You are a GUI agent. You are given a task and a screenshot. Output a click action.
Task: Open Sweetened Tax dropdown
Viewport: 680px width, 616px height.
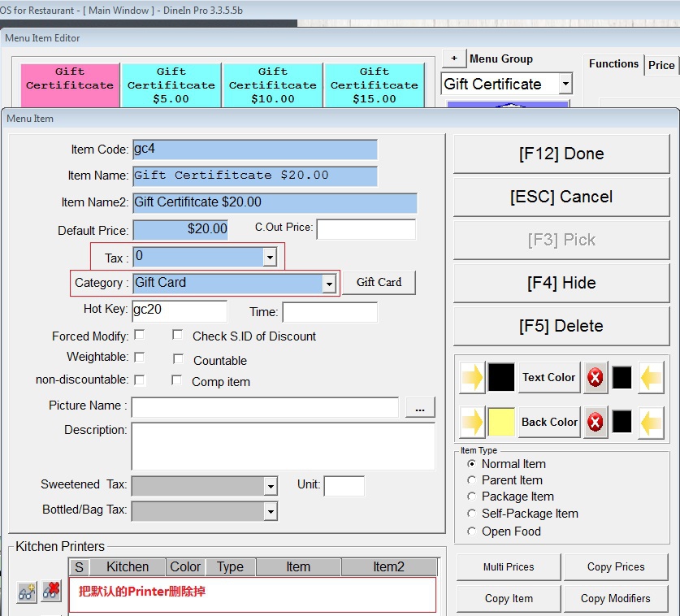tap(271, 486)
